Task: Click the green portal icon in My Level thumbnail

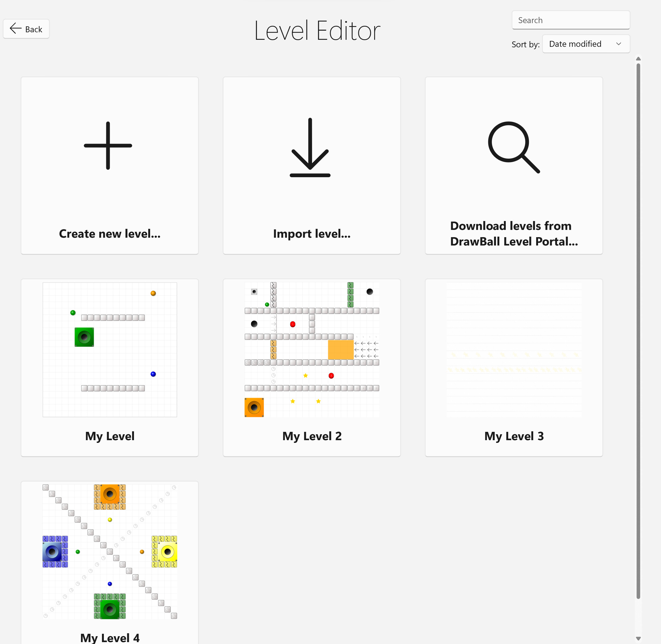Action: (x=84, y=337)
